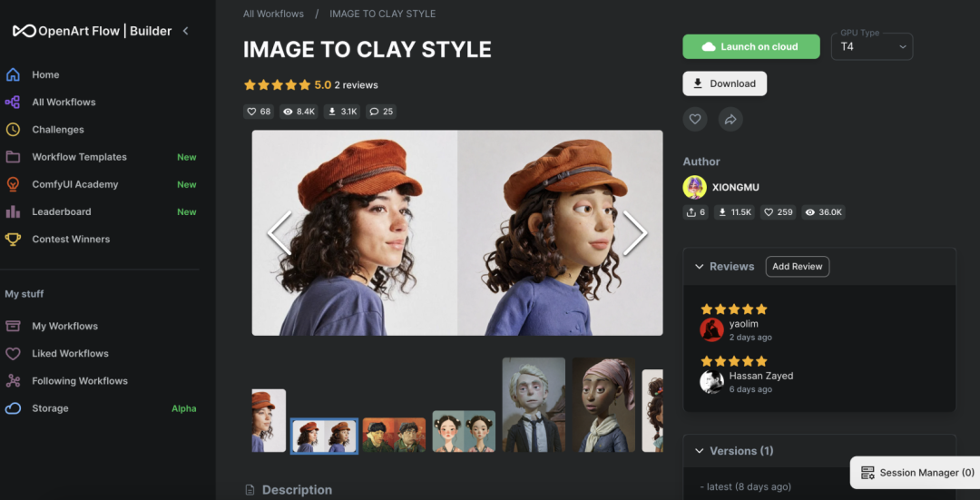Image resolution: width=980 pixels, height=500 pixels.
Task: Click the Storage cloud icon
Action: [13, 408]
